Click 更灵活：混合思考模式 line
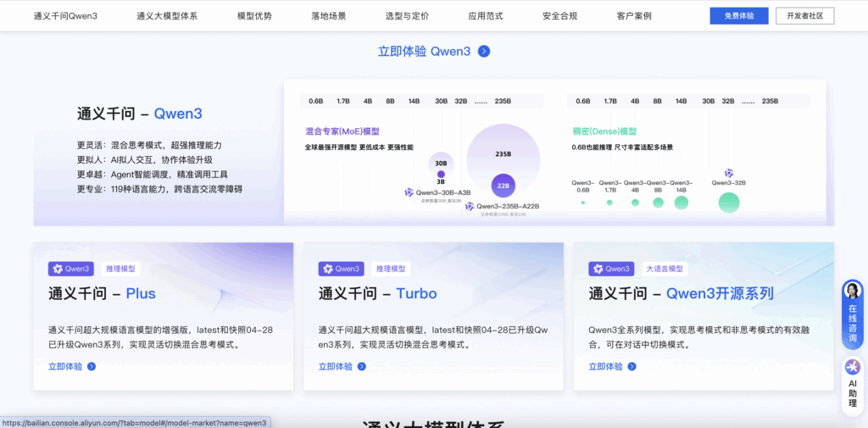The width and height of the screenshot is (868, 428). pyautogui.click(x=149, y=145)
